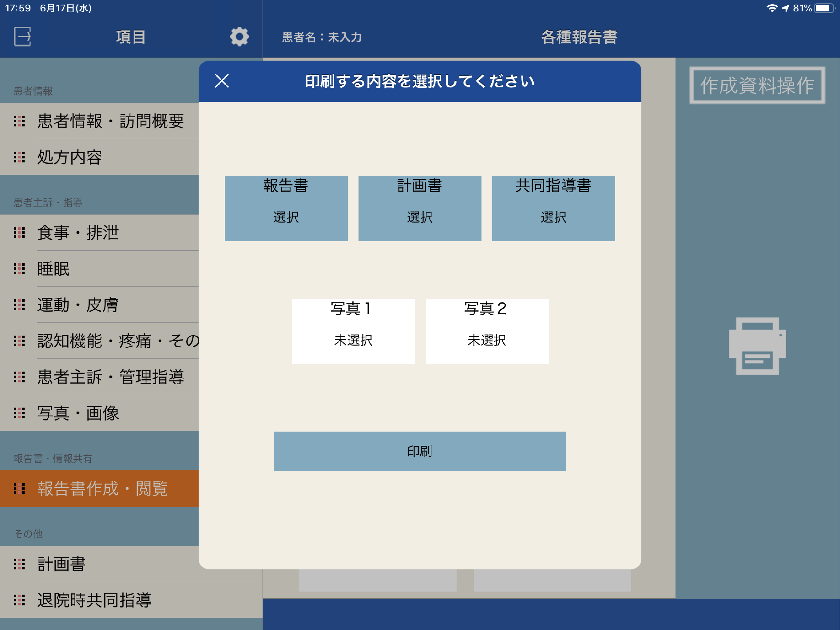Screen dimensions: 840x630
Task: Close the print selection dialog with X
Action: click(222, 81)
